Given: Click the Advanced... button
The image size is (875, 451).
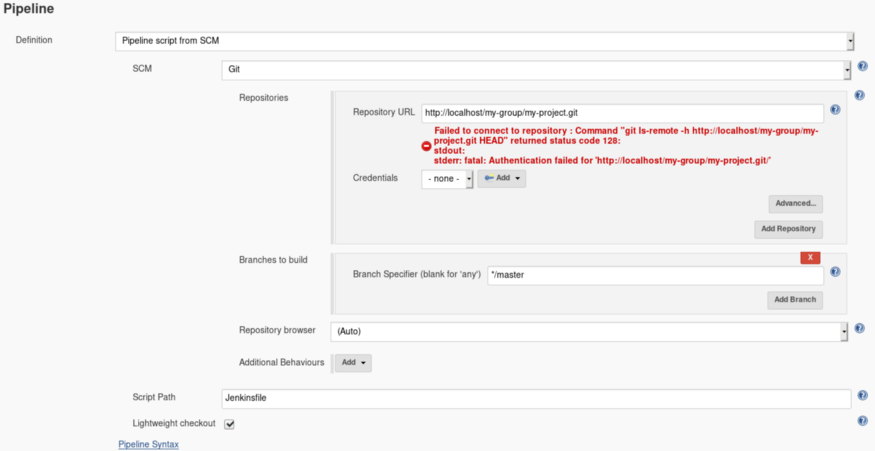Looking at the screenshot, I should pyautogui.click(x=795, y=203).
